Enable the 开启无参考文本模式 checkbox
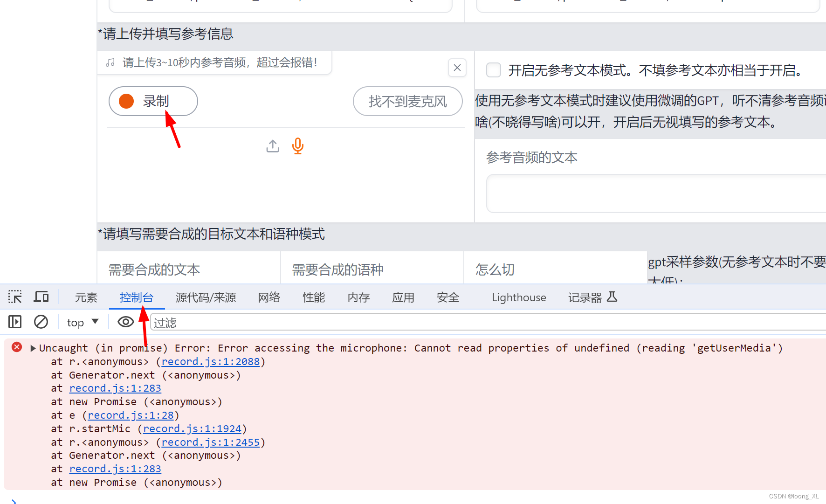The height and width of the screenshot is (504, 826). point(494,70)
